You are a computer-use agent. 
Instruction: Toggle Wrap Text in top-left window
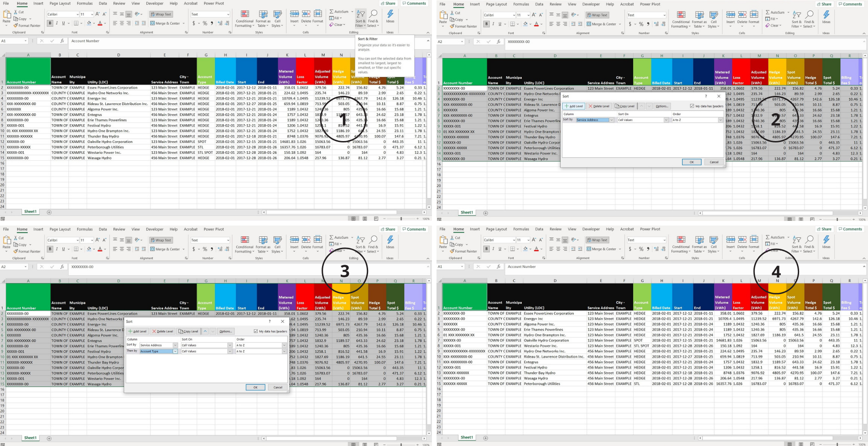pos(161,14)
